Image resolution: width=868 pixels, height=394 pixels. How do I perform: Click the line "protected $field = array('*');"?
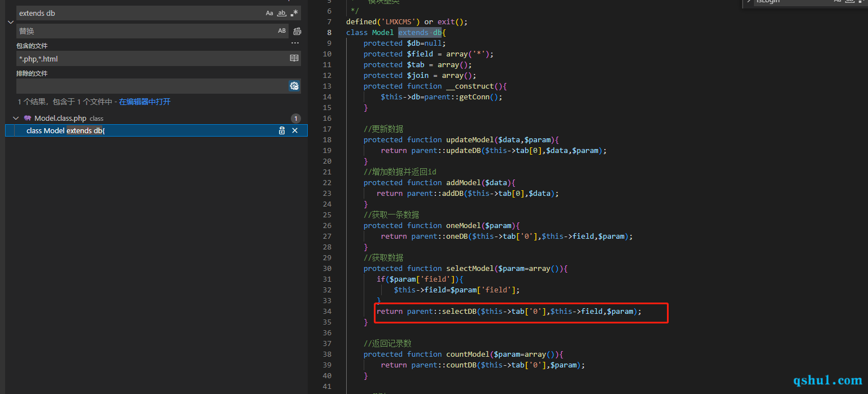429,54
